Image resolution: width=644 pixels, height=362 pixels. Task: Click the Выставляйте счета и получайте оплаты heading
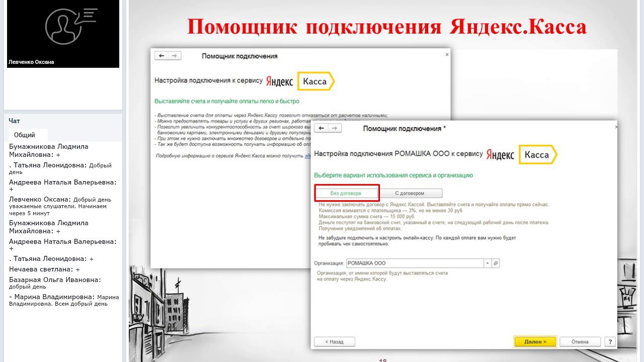[x=227, y=101]
